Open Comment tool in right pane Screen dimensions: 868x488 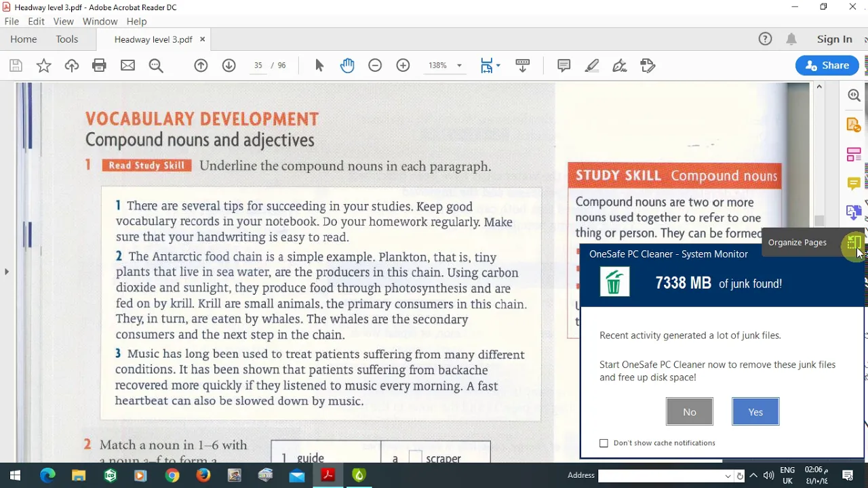[x=854, y=184]
